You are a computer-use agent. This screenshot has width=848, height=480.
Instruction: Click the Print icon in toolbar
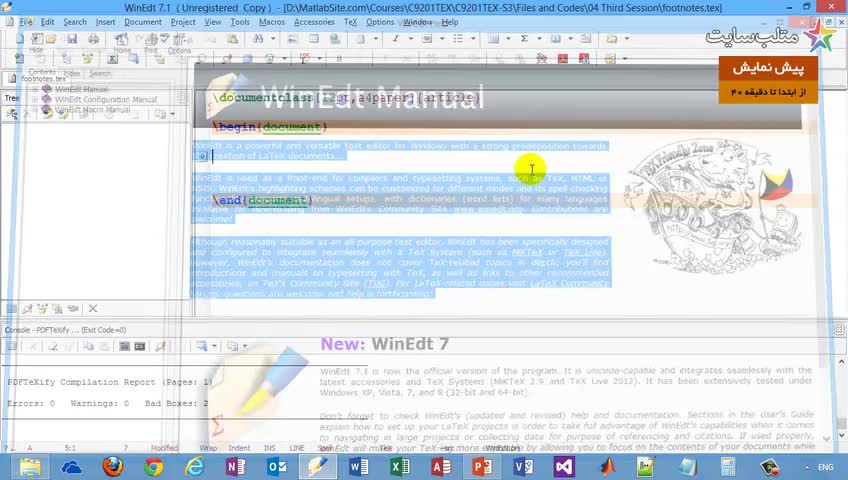tap(94, 39)
